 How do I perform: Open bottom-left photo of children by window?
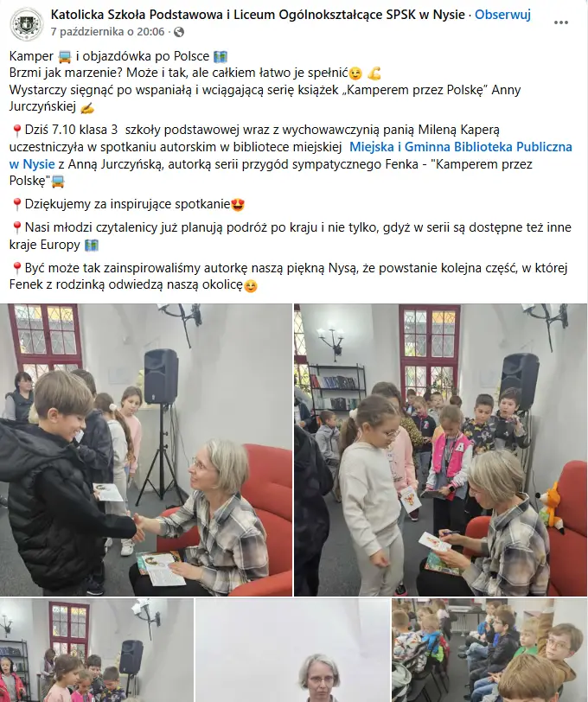(x=97, y=650)
